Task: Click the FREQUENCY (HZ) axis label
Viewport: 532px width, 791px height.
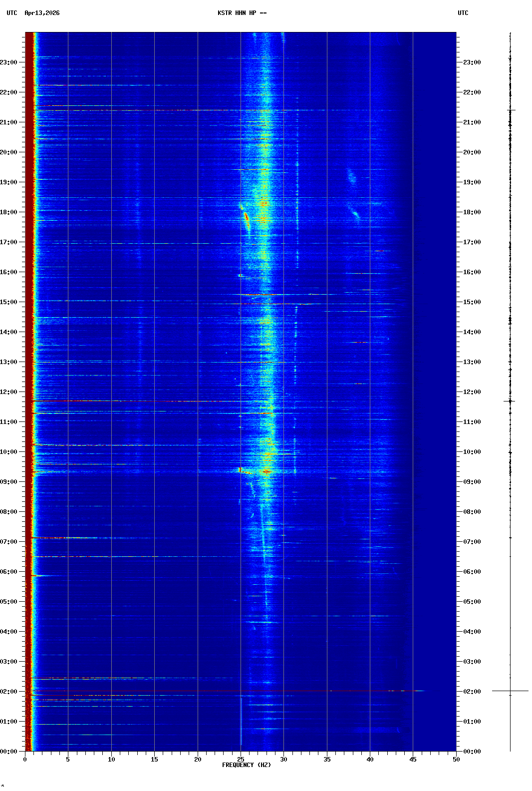Action: click(x=246, y=765)
